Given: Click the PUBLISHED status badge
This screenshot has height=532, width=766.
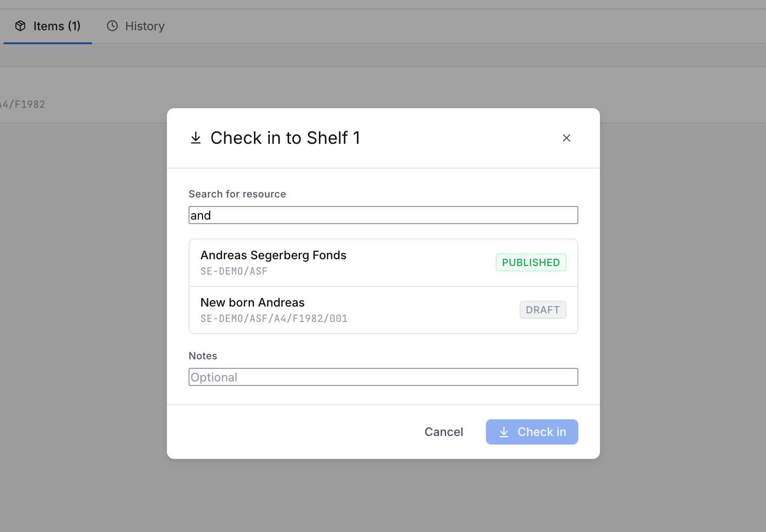Looking at the screenshot, I should click(x=531, y=262).
